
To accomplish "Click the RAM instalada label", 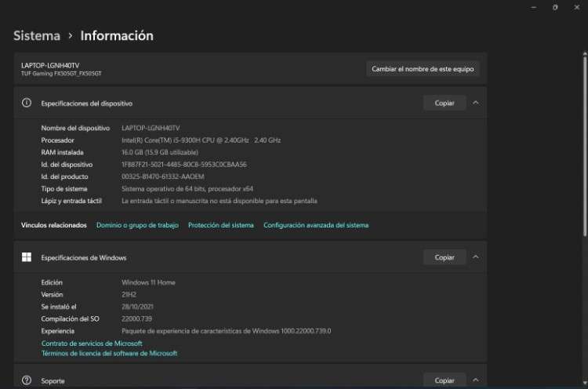I will (x=62, y=152).
